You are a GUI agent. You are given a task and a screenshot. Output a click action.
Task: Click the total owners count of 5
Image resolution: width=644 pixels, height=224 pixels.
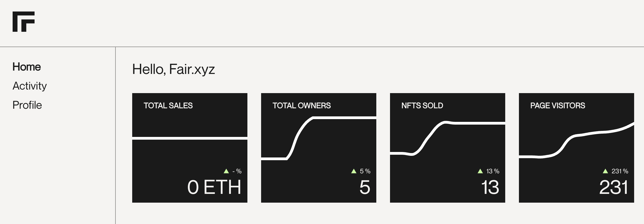tap(365, 187)
